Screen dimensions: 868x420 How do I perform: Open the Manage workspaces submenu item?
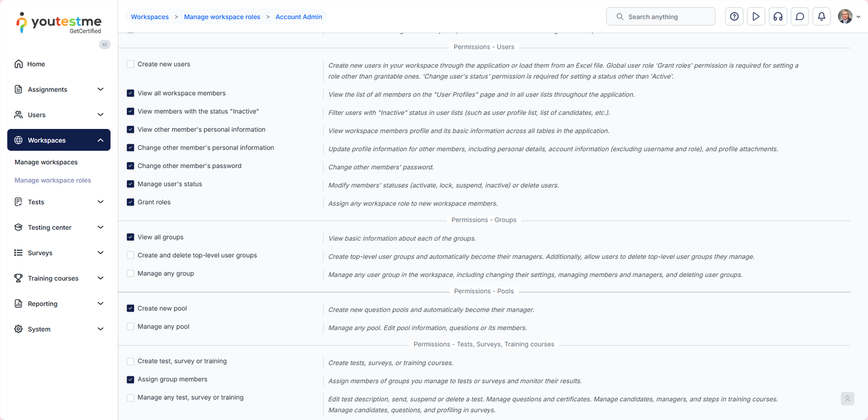point(46,162)
